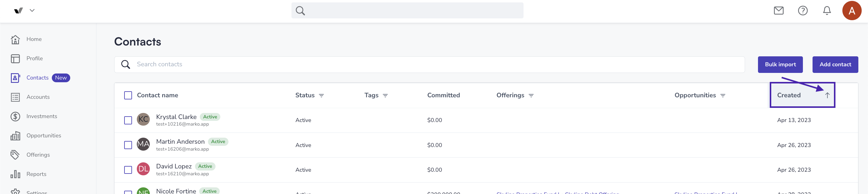Open Profile in the sidebar
The image size is (868, 194).
pyautogui.click(x=35, y=59)
